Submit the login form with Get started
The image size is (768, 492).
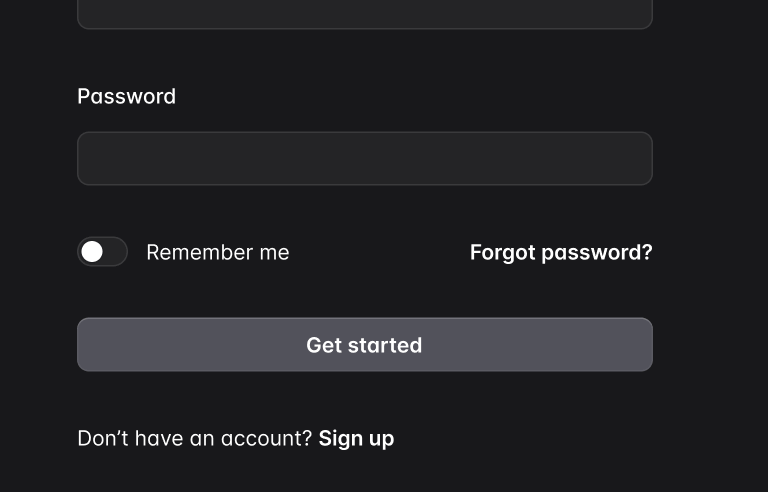tap(364, 345)
